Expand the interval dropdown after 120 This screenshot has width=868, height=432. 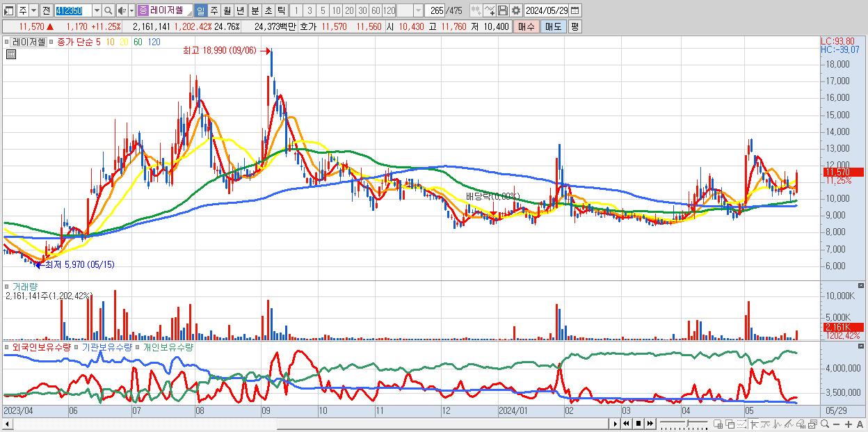click(418, 11)
